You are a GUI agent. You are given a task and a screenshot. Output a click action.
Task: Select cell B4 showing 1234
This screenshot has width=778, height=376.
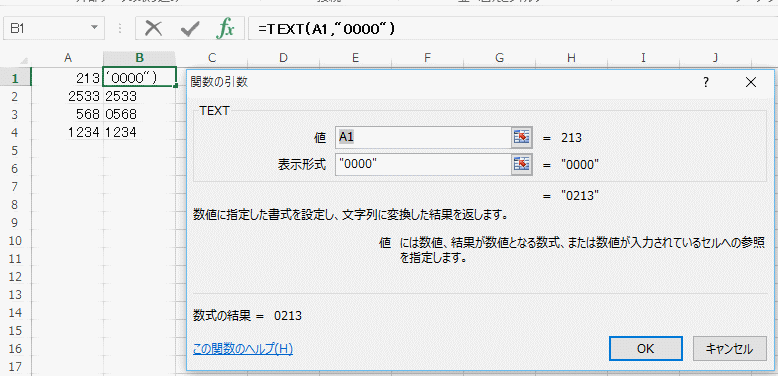[x=139, y=132]
